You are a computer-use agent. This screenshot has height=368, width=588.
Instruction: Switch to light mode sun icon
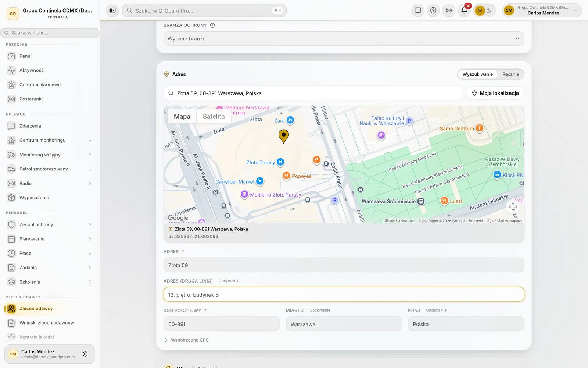(x=480, y=11)
